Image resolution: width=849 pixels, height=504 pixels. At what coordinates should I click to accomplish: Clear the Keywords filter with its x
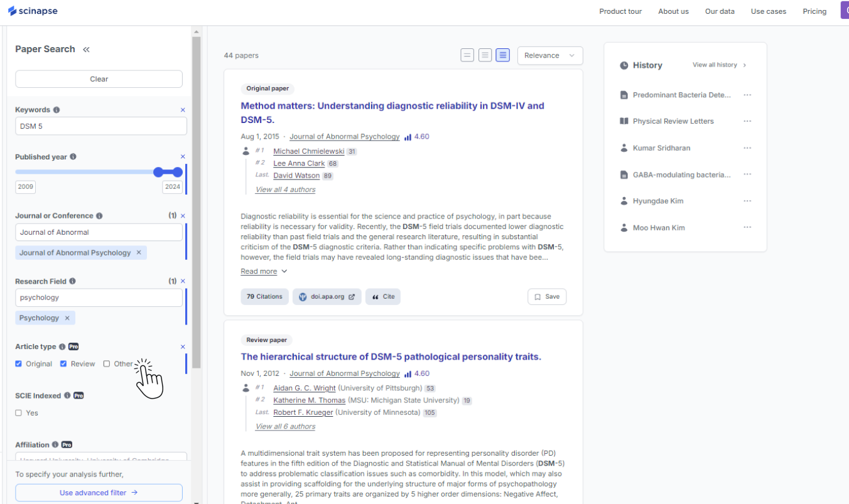point(183,110)
